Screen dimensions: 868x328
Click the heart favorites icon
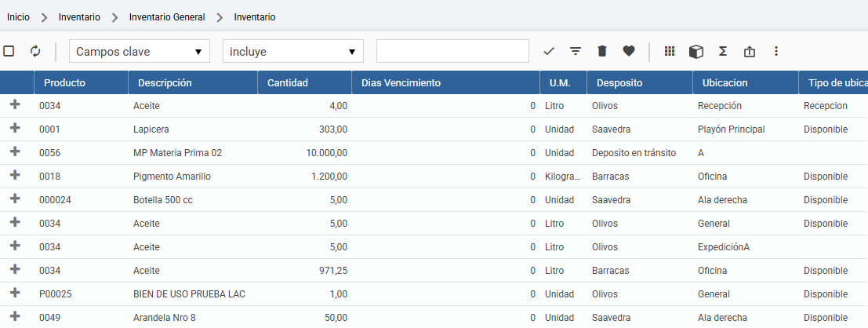click(628, 51)
